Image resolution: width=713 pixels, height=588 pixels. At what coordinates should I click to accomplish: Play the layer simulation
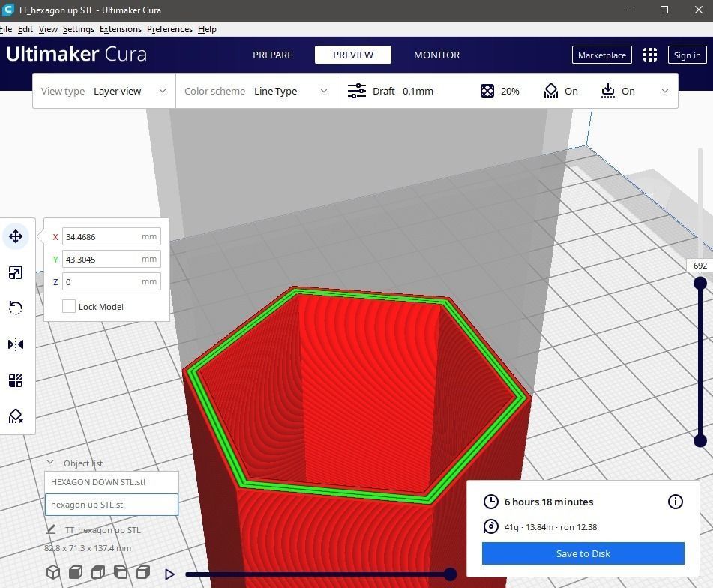tap(169, 574)
